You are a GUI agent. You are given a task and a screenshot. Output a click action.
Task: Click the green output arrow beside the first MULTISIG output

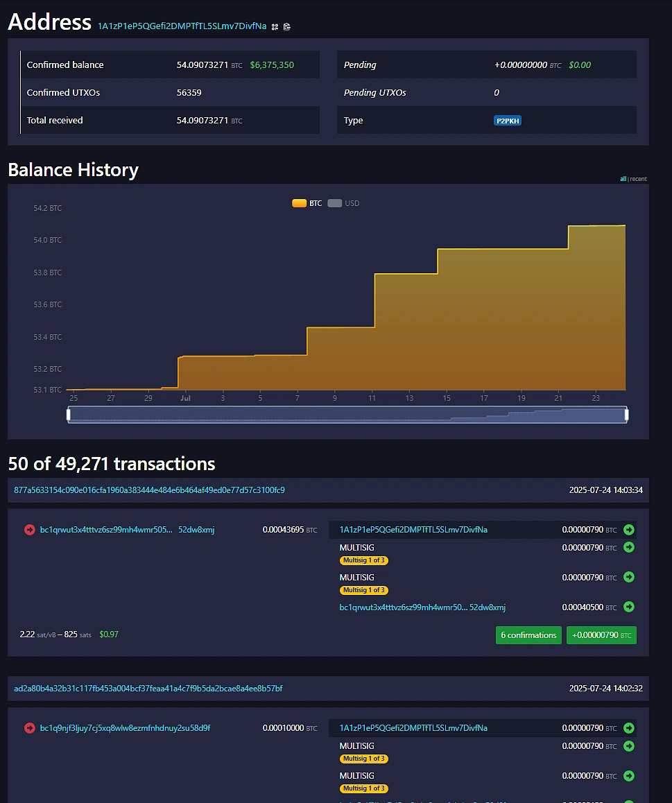[629, 547]
